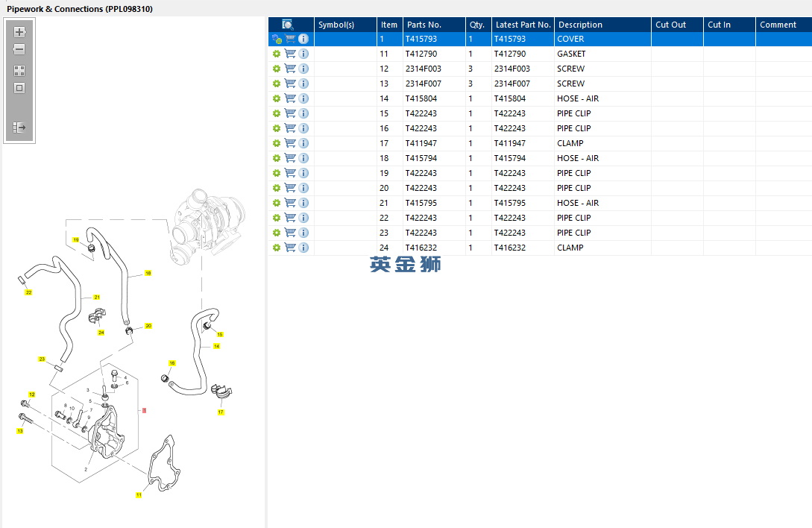Zoom out of the parts diagram

19,50
